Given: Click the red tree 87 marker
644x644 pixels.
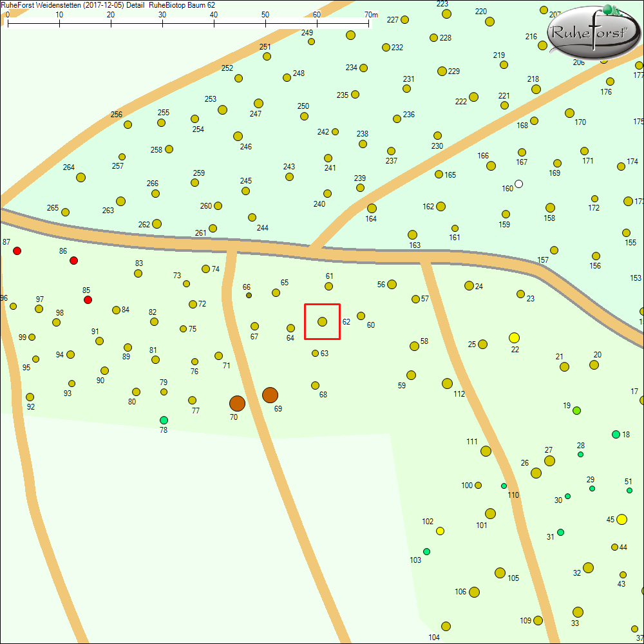Looking at the screenshot, I should (x=17, y=251).
